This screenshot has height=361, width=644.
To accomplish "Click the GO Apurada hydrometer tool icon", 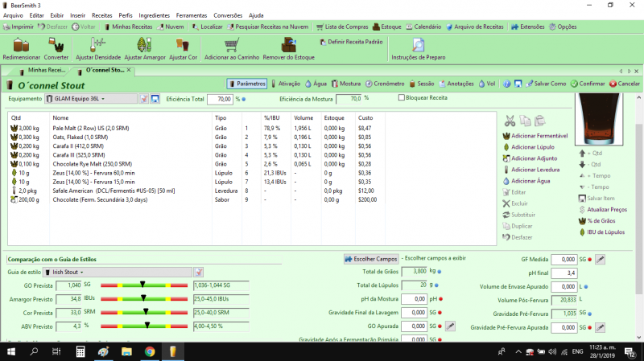I will [450, 326].
